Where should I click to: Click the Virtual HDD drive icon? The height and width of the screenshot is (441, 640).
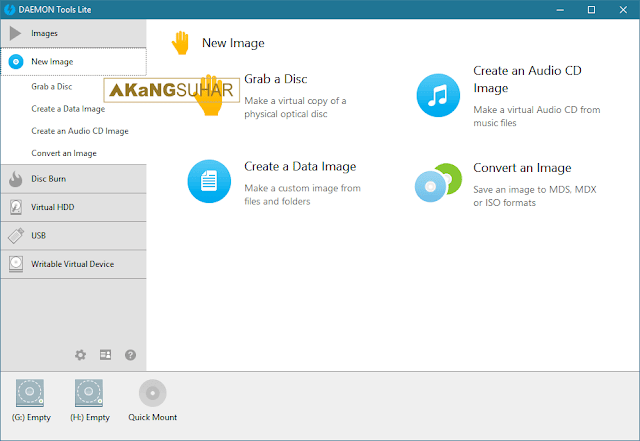(x=16, y=207)
